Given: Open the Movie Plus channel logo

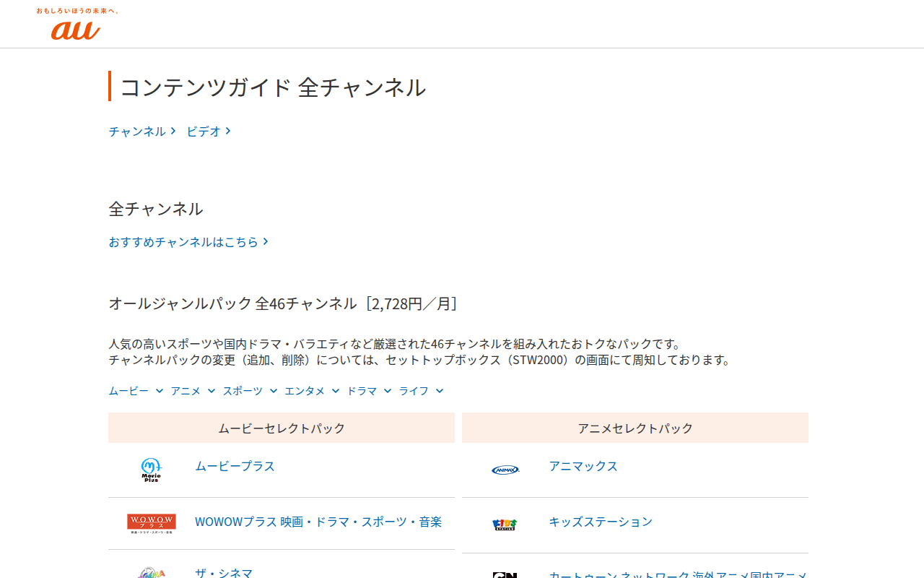Looking at the screenshot, I should (x=151, y=470).
